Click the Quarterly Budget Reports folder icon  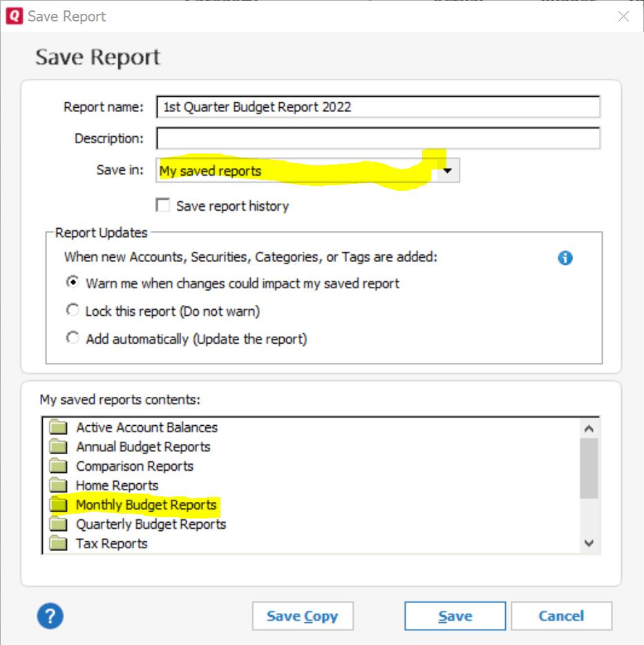[59, 523]
